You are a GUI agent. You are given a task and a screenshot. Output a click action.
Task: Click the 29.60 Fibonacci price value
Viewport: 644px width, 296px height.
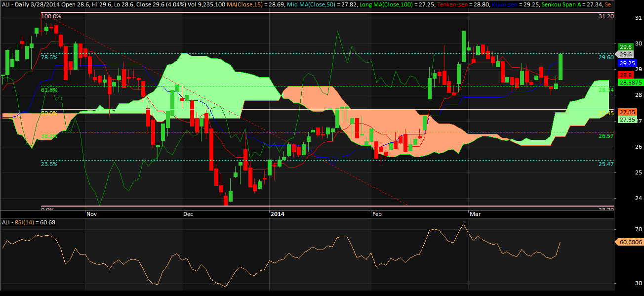click(x=606, y=57)
